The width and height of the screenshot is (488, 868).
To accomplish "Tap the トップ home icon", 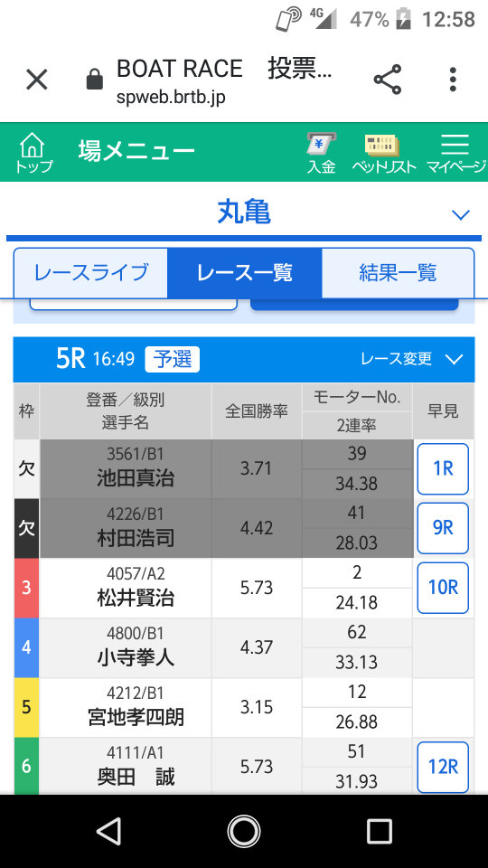I will [x=33, y=152].
